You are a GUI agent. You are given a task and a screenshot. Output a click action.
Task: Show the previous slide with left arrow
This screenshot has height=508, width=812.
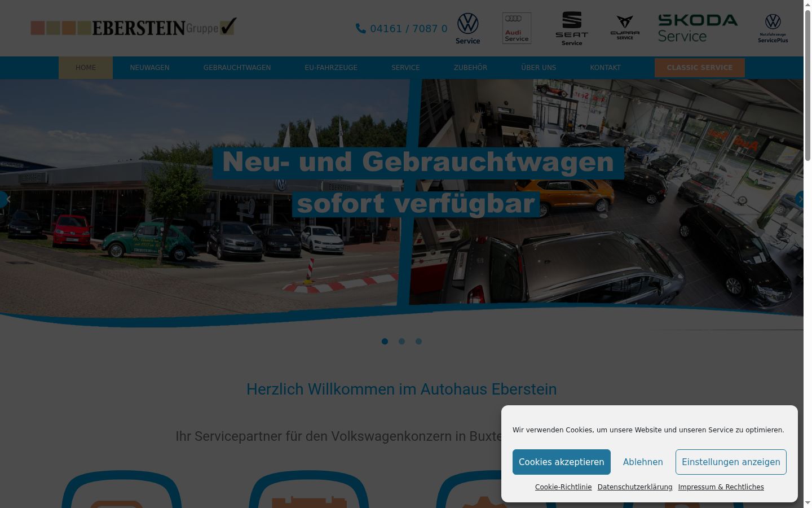click(6, 199)
